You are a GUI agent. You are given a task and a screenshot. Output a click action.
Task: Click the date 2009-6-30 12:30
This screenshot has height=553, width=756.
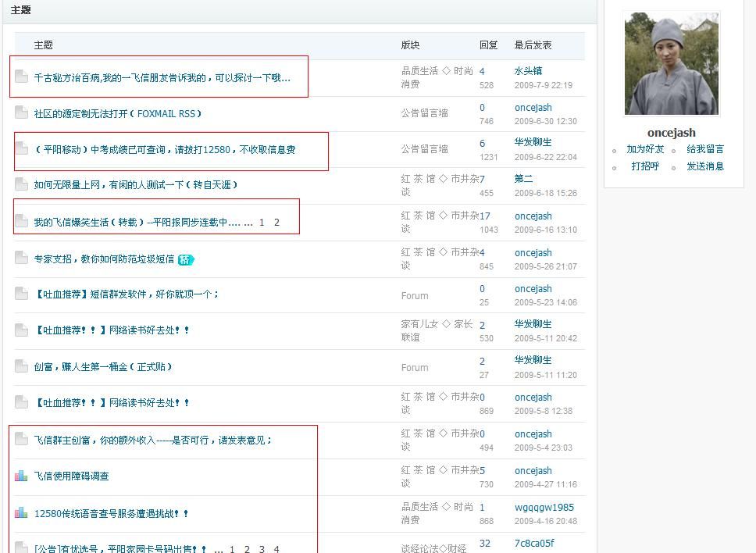pyautogui.click(x=546, y=121)
